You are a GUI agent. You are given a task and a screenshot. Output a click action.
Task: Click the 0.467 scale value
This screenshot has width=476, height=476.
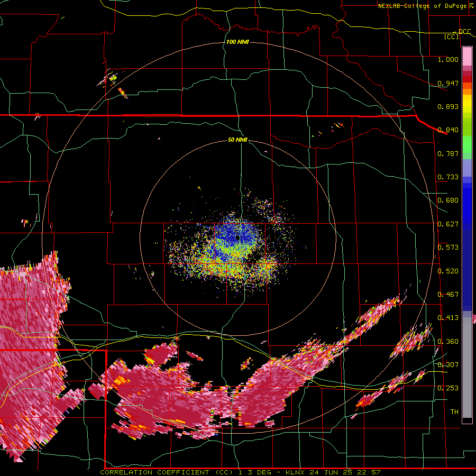tap(448, 295)
